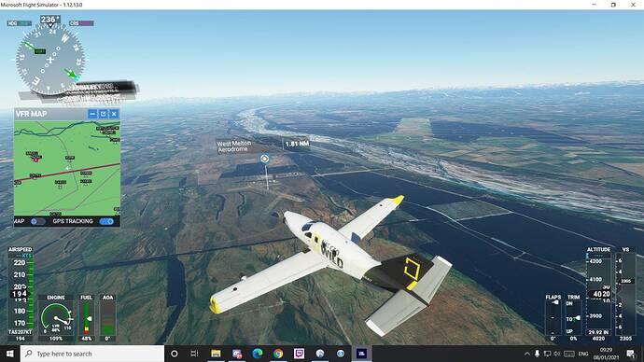Click the West Melton Aerodrome waypoint marker
The width and height of the screenshot is (644, 362).
tap(265, 159)
